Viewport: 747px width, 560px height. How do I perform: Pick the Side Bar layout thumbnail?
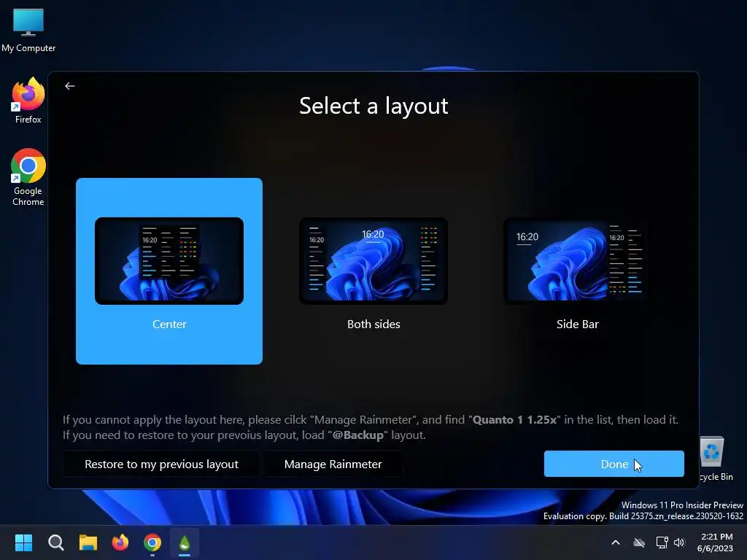578,261
